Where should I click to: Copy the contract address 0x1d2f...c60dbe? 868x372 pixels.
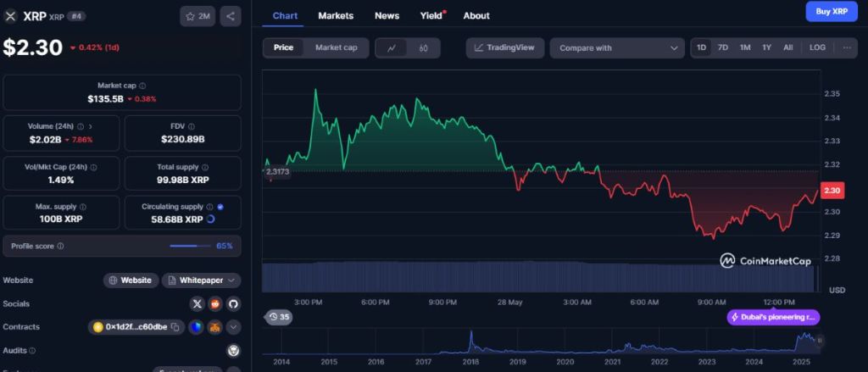click(175, 326)
